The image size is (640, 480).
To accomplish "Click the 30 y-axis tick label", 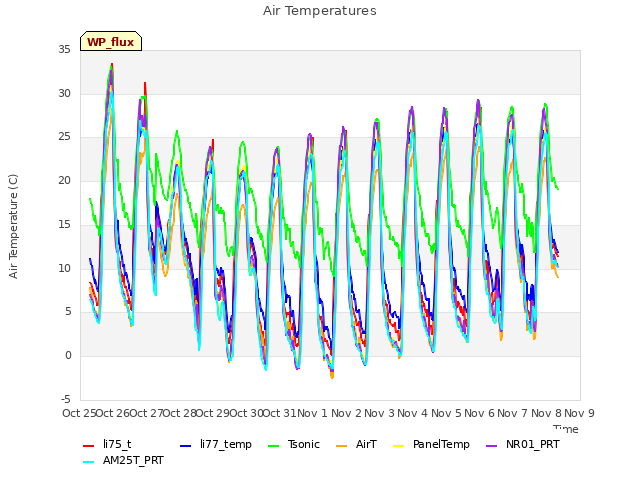I will point(64,93).
